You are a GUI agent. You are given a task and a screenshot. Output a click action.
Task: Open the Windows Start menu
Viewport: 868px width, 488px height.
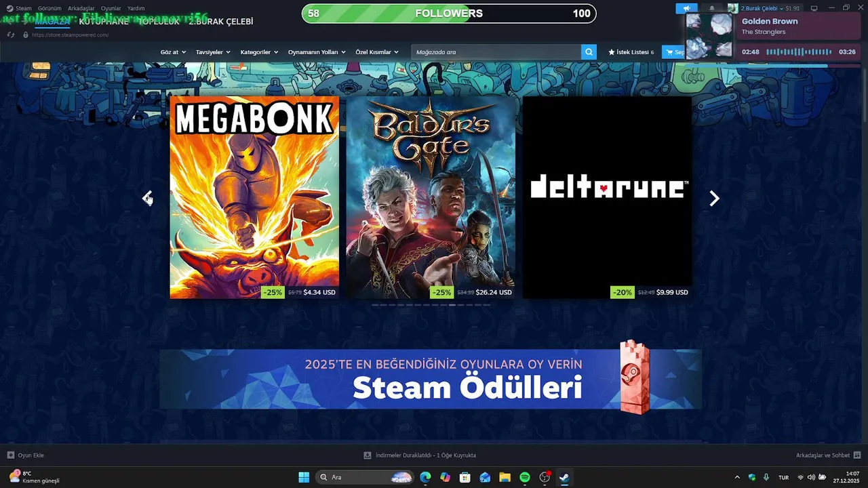coord(304,477)
